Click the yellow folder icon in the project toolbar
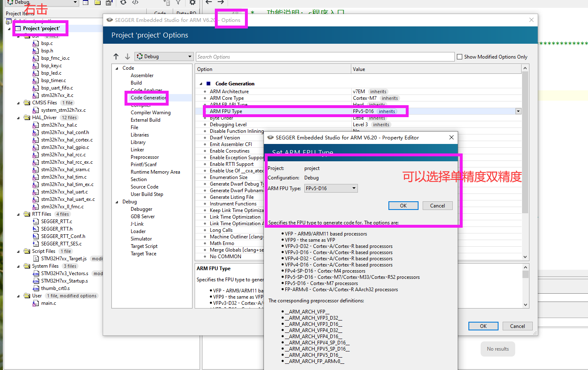 (97, 2)
